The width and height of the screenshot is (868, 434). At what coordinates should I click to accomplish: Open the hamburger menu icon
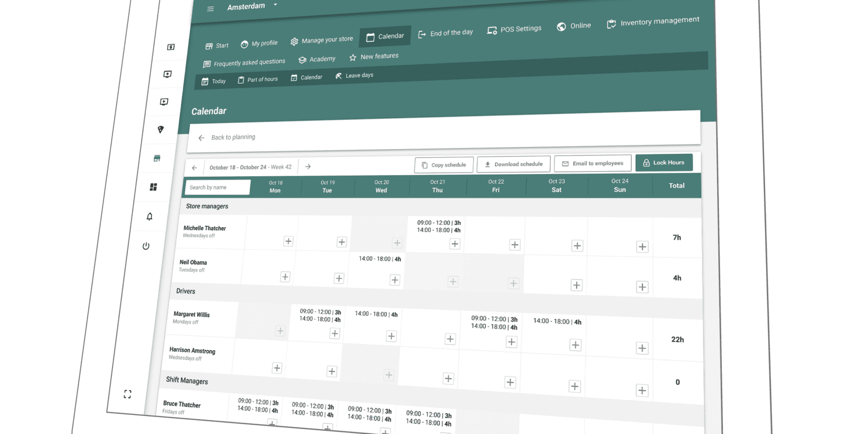click(x=210, y=9)
